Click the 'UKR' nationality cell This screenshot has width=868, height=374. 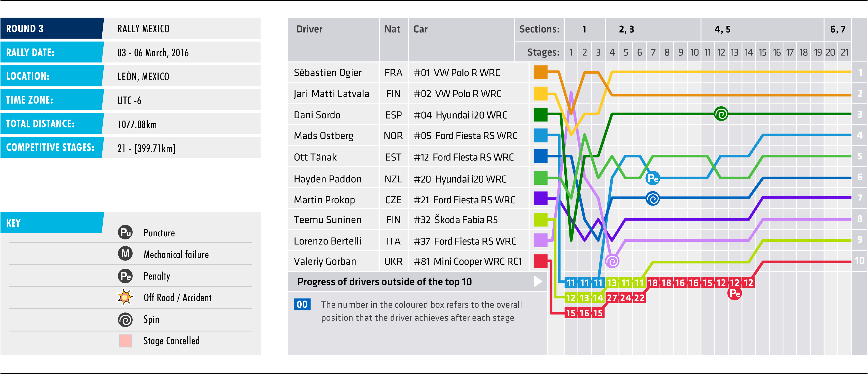[393, 261]
